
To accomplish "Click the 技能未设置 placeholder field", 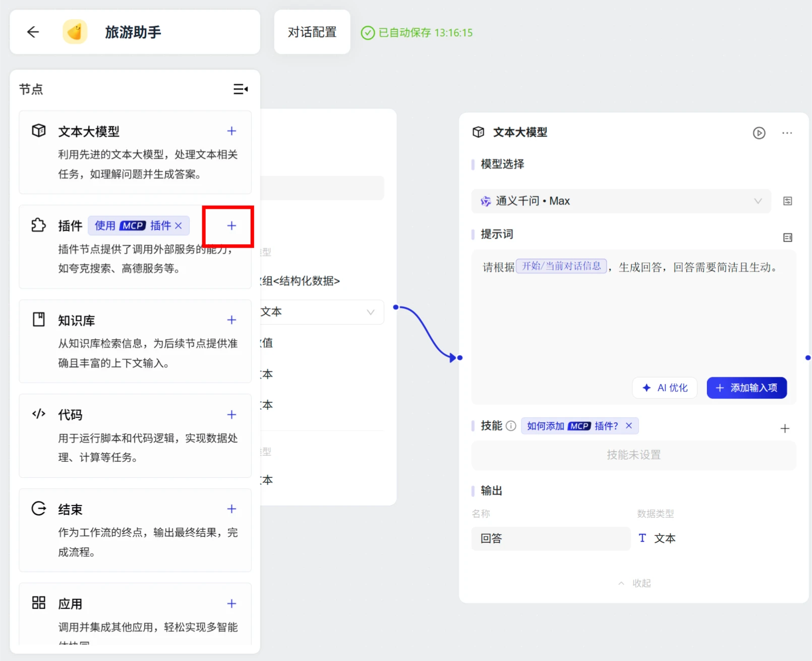I will tap(633, 455).
